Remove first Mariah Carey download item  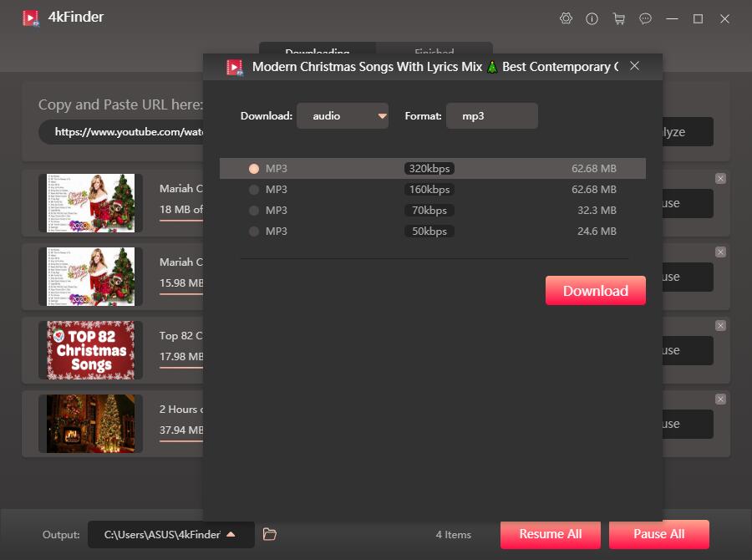click(720, 179)
